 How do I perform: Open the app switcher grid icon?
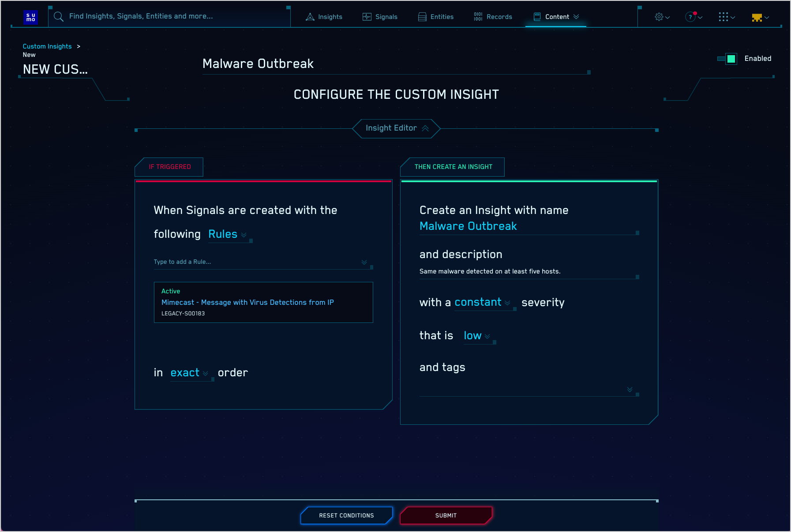[723, 16]
